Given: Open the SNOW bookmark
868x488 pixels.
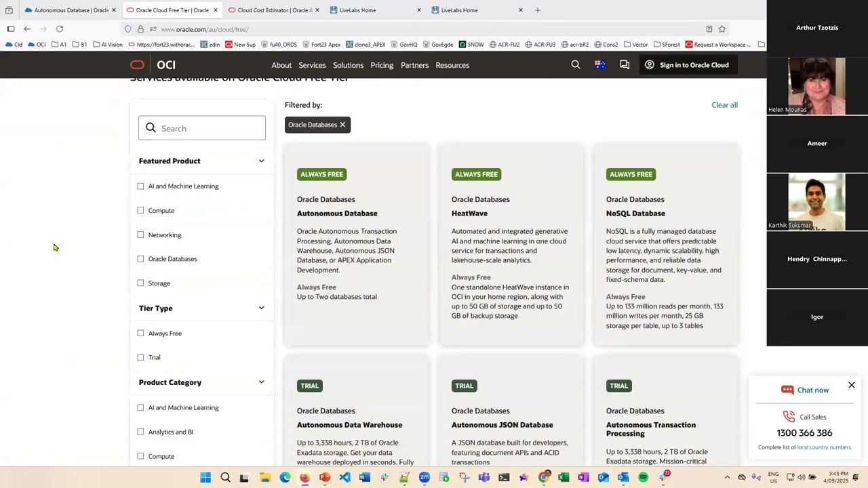Looking at the screenshot, I should (471, 45).
